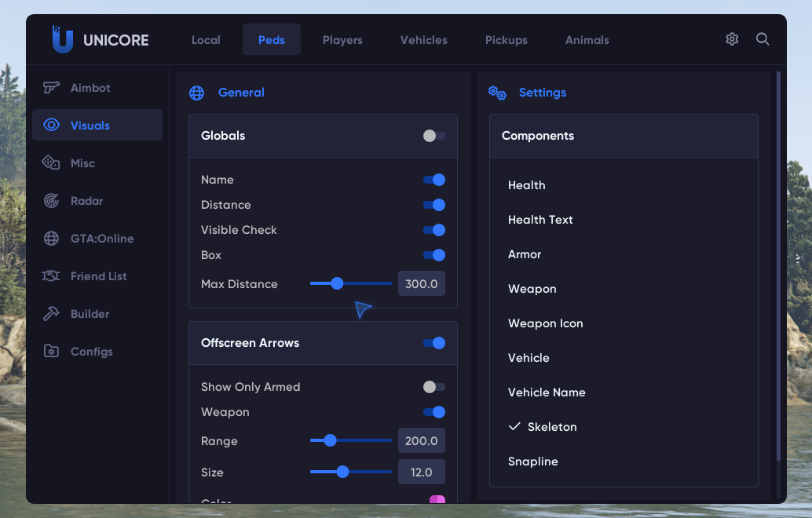Screen dimensions: 812x518
Task: Click the Max Distance slider handle
Action: click(x=337, y=283)
